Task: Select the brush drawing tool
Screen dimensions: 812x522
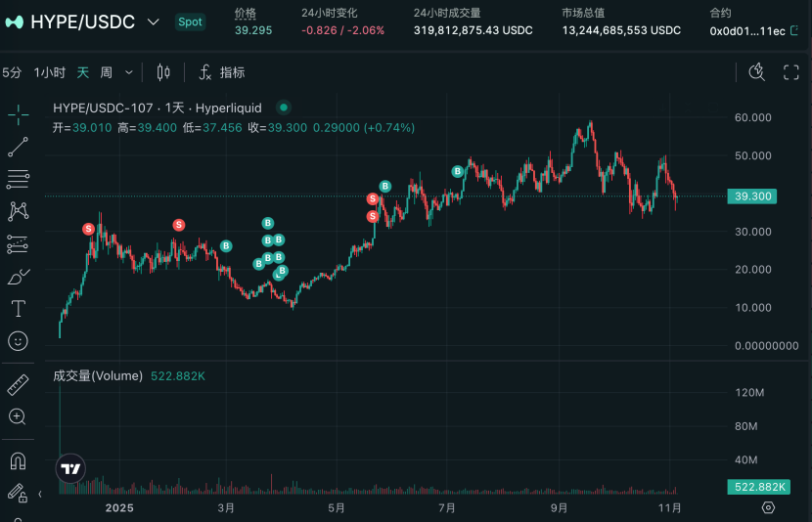Action: (19, 277)
